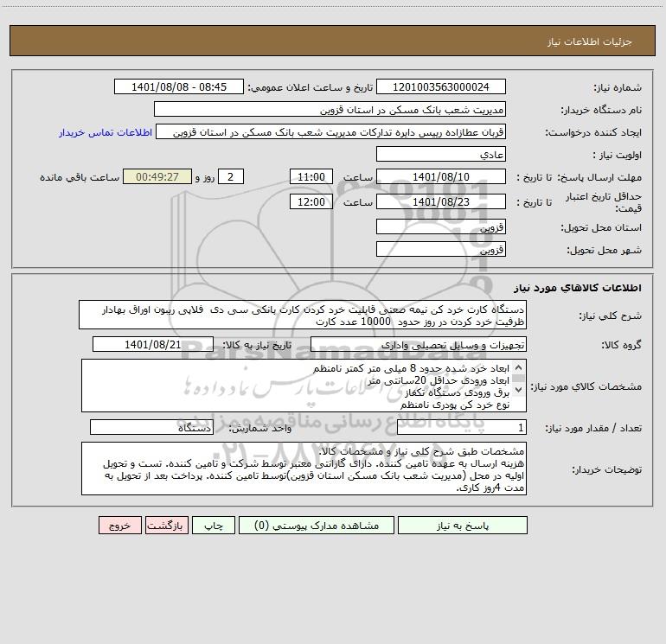This screenshot has height=644, width=666.
Task: Click need date field 1401/08/21
Action: click(153, 344)
